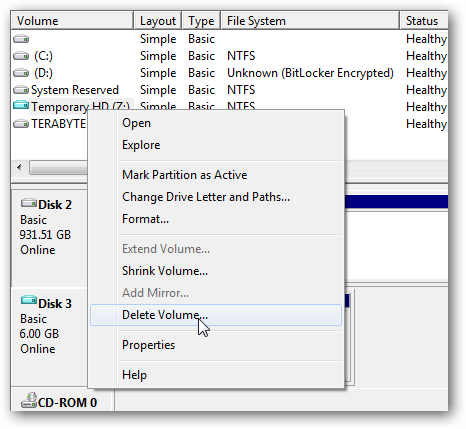The height and width of the screenshot is (429, 466).
Task: Click the CD-ROM 0 drive icon
Action: point(29,400)
